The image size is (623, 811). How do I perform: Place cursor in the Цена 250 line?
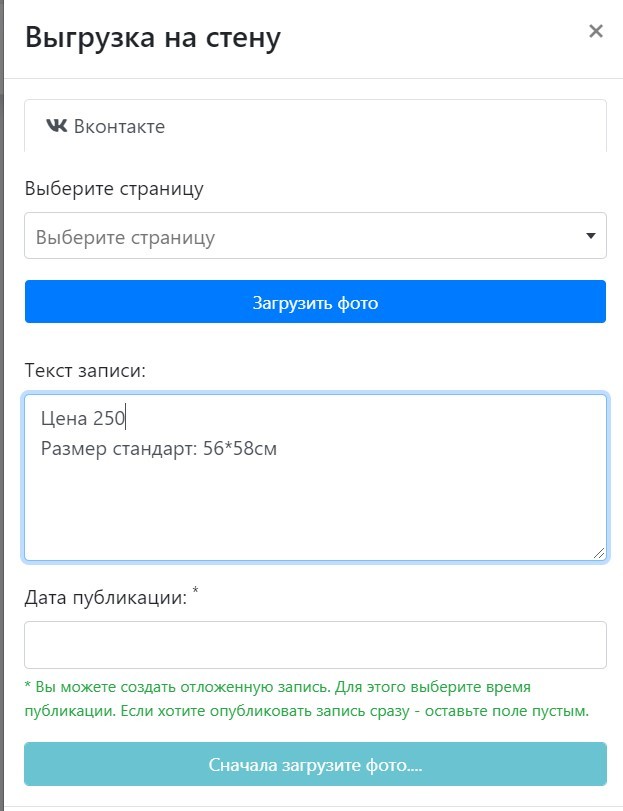tap(83, 418)
